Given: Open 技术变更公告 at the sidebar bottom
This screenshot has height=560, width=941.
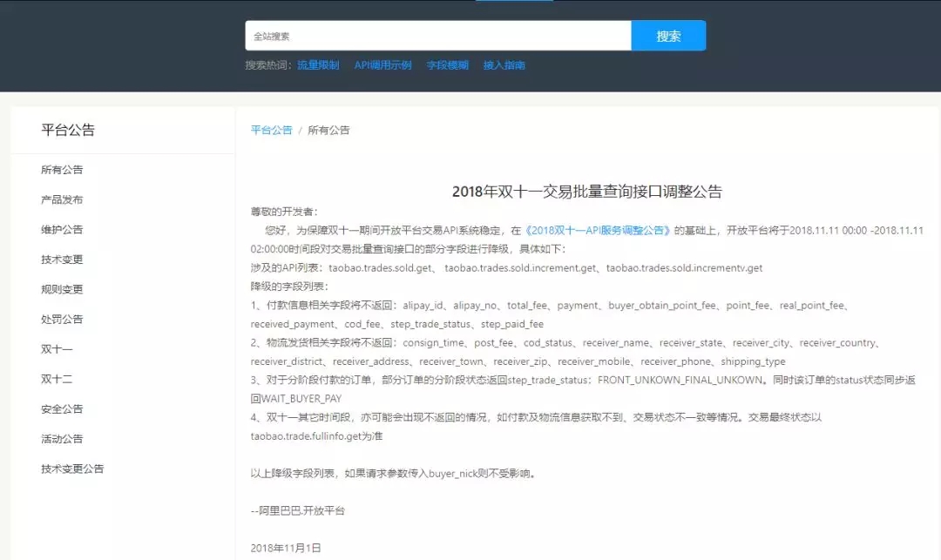Looking at the screenshot, I should [72, 469].
